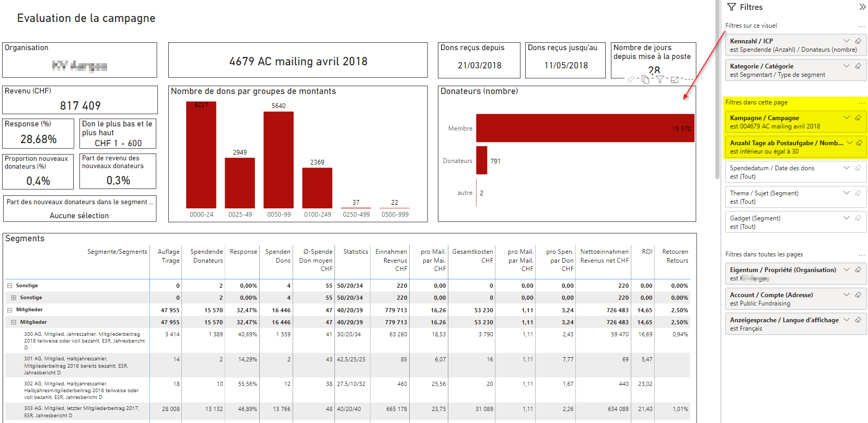868x423 pixels.
Task: Expand the Spendedatum / Date des dons card
Action: point(847,168)
